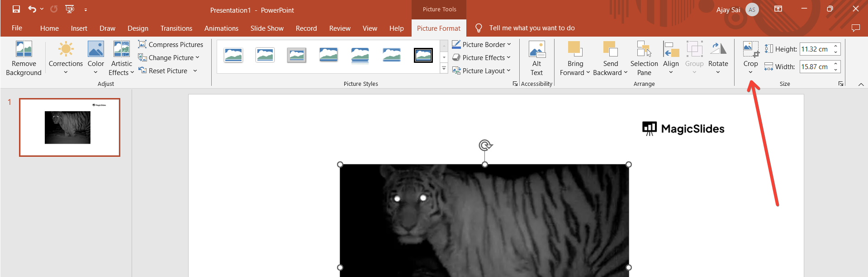The width and height of the screenshot is (868, 277).
Task: Open the Selection Pane
Action: coord(644,58)
